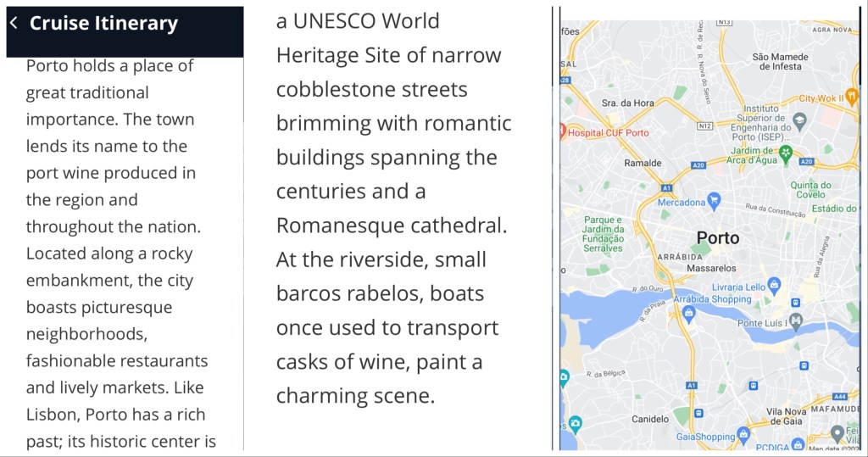Click the Ponte Luís I bridge pin
The image size is (868, 457).
pos(794,322)
